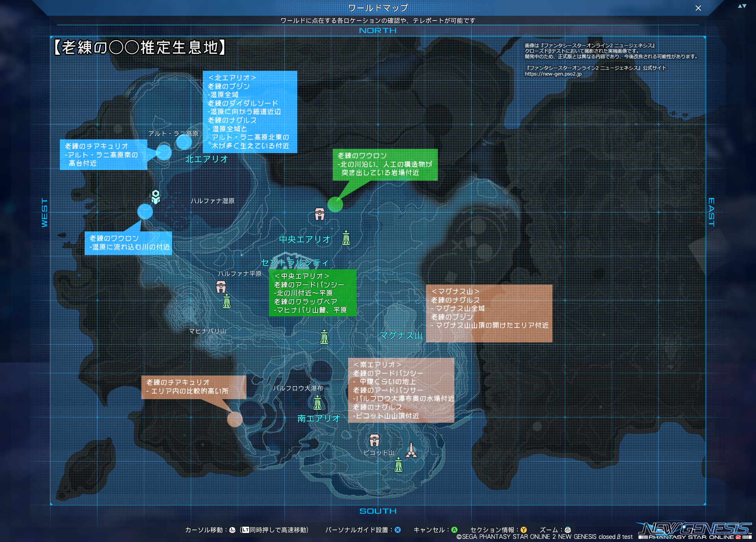
Task: Select the 北エアリオ region label
Action: click(x=207, y=159)
